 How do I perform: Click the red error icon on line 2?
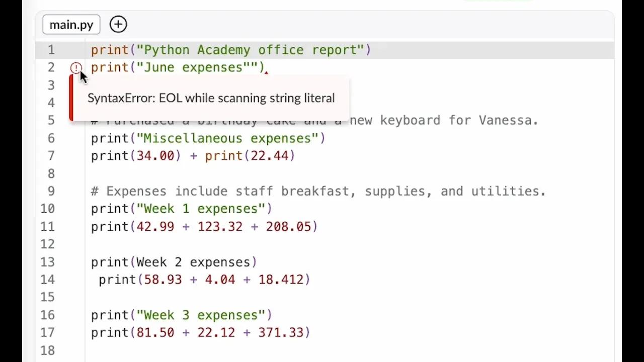point(75,68)
